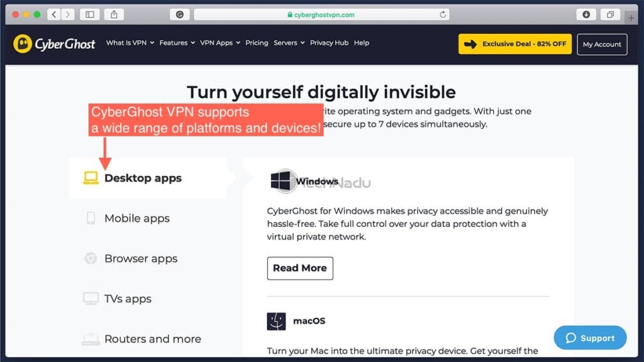Click the Windows heading link
644x362 pixels.
pos(317,181)
